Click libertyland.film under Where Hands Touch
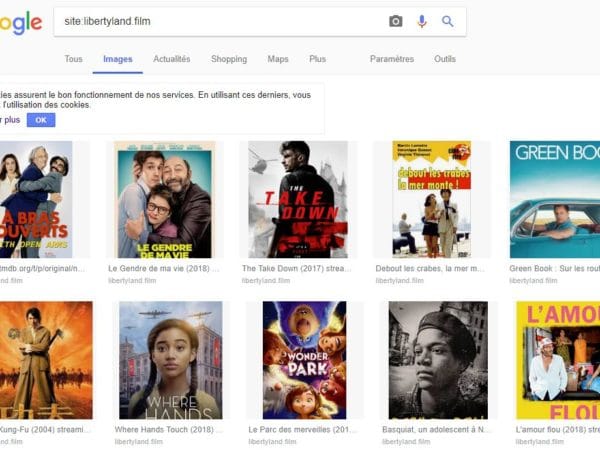This screenshot has width=600, height=450. [139, 442]
